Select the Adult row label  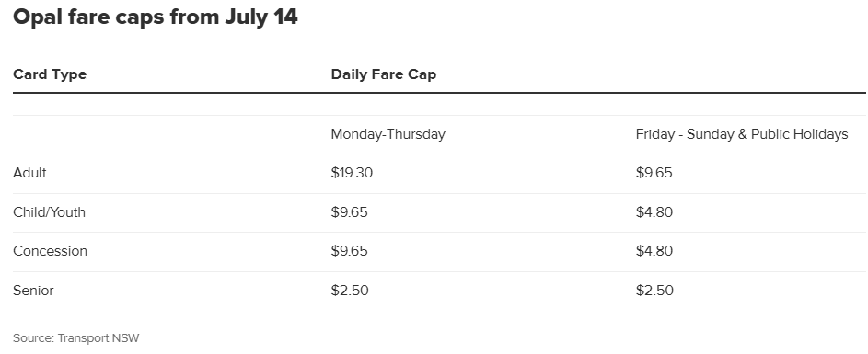[29, 173]
